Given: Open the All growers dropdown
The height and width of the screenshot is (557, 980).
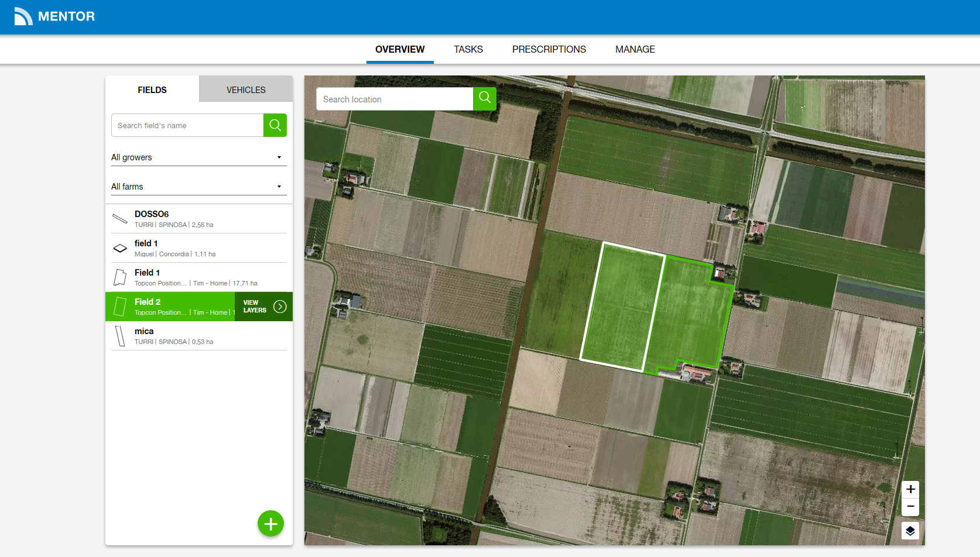Looking at the screenshot, I should [x=198, y=157].
